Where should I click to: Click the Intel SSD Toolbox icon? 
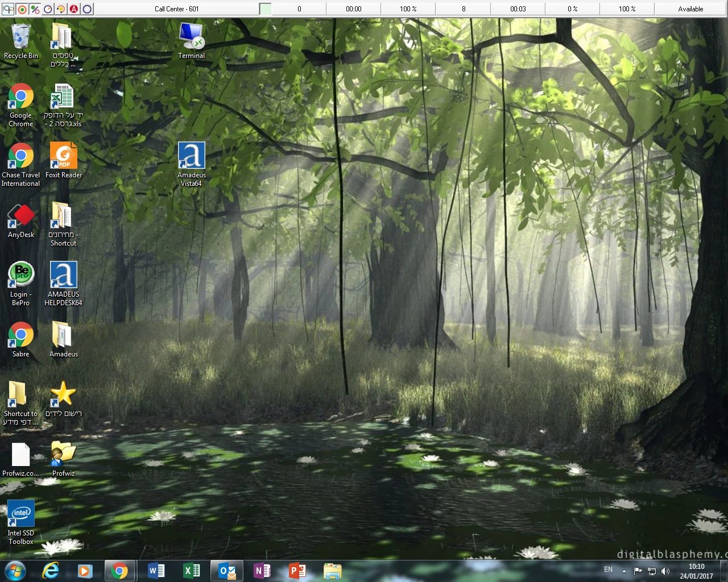pos(21,514)
